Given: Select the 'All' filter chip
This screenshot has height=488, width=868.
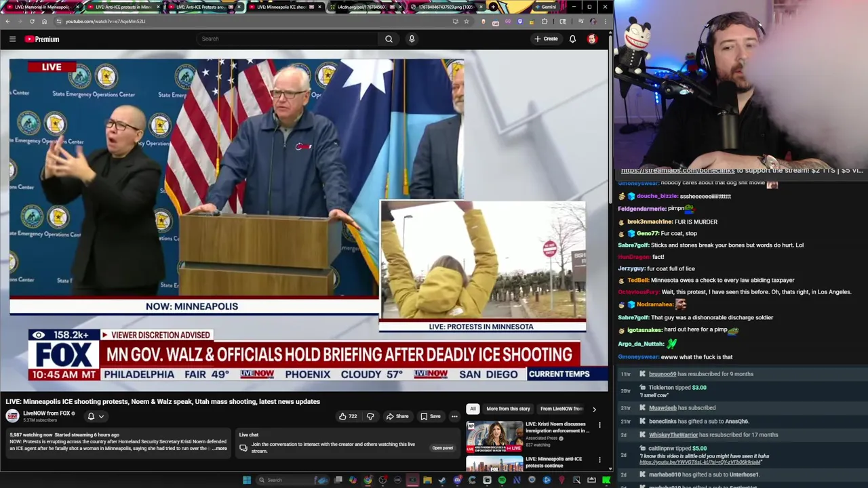Looking at the screenshot, I should (x=473, y=409).
